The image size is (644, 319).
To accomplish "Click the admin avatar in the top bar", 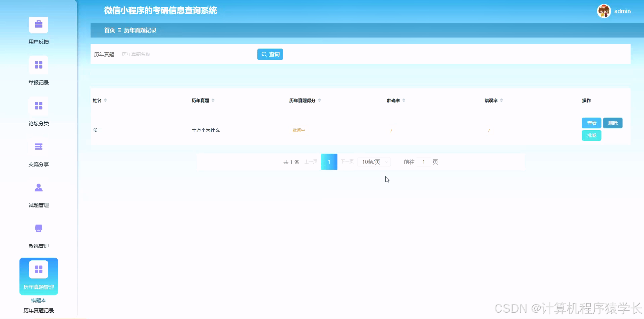I will 603,11.
